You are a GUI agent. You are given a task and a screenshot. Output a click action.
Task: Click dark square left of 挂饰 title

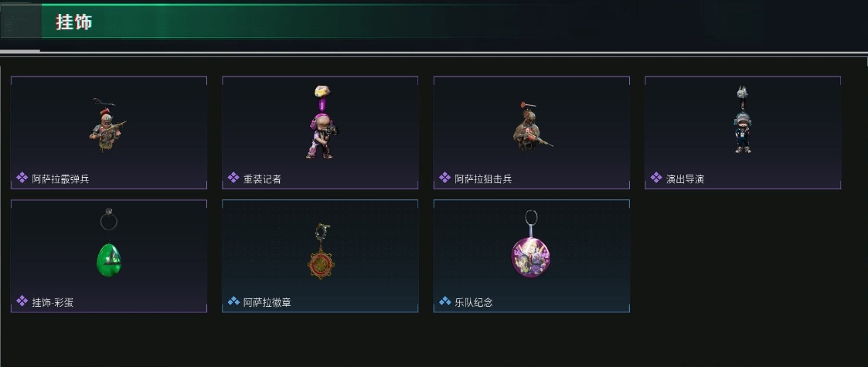pos(21,22)
